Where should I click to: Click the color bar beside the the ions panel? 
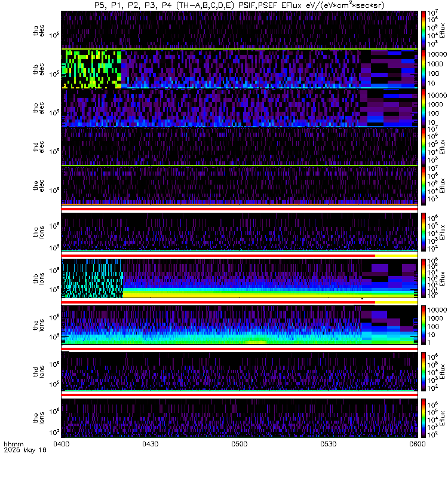(424, 418)
